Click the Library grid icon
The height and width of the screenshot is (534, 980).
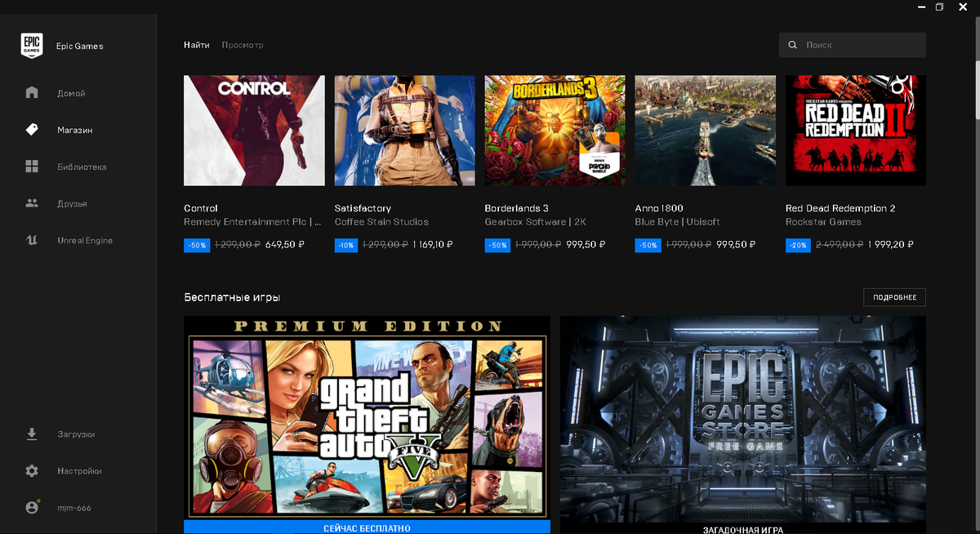32,167
